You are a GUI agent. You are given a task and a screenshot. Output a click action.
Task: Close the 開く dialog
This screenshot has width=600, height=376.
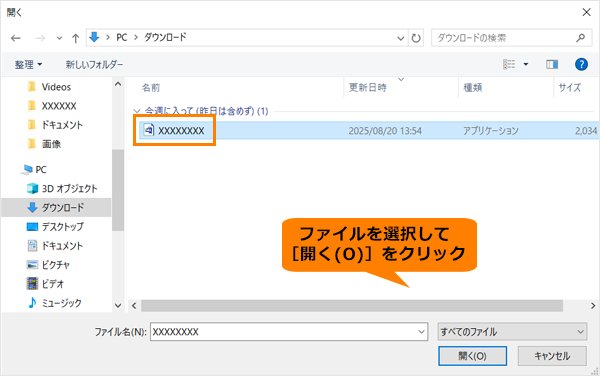click(586, 12)
